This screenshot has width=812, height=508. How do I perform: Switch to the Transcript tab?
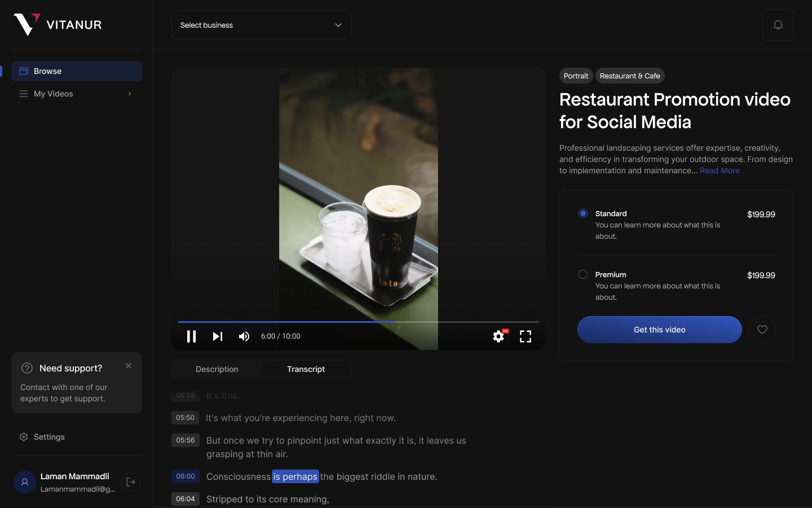[306, 369]
